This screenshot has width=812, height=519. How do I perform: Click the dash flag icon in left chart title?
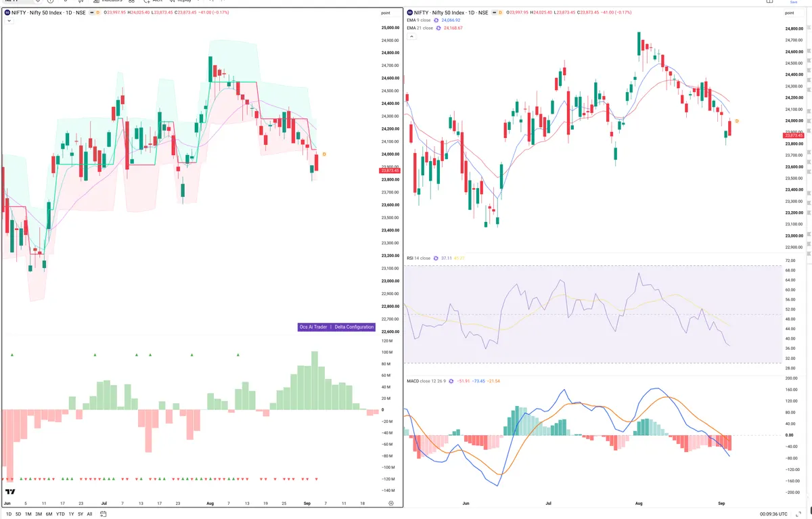click(92, 12)
